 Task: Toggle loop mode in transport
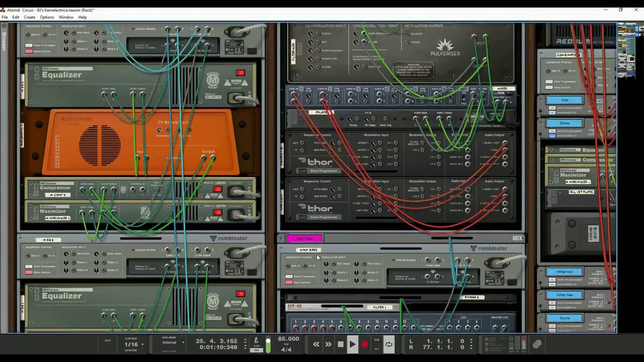[x=389, y=344]
